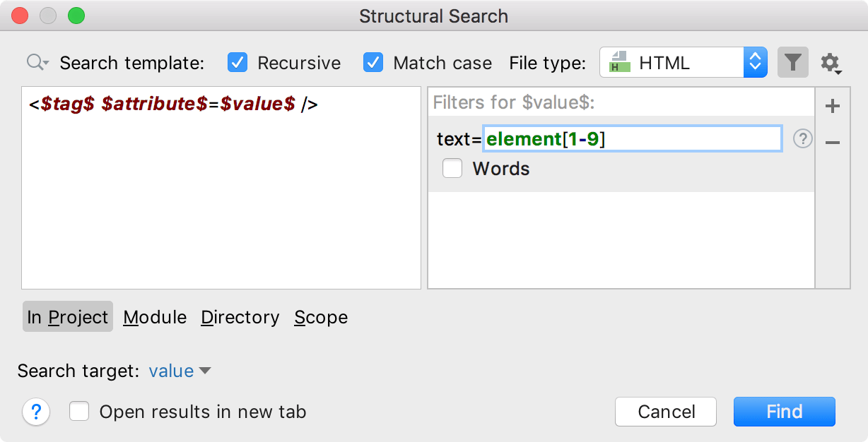This screenshot has height=442, width=868.
Task: Click the Find button
Action: click(x=785, y=412)
